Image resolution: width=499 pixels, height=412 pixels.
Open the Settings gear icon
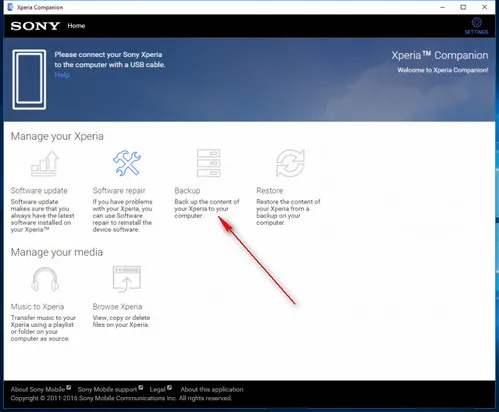pyautogui.click(x=476, y=22)
